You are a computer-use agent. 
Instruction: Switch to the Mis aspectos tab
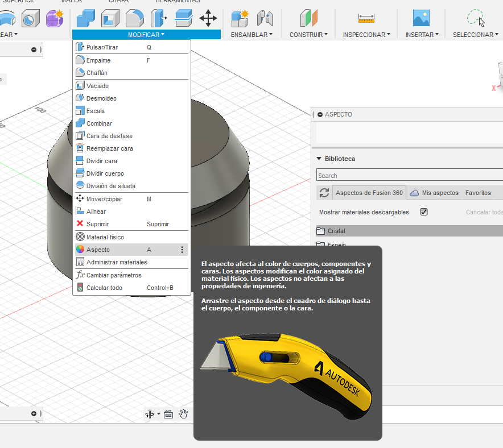click(x=439, y=193)
